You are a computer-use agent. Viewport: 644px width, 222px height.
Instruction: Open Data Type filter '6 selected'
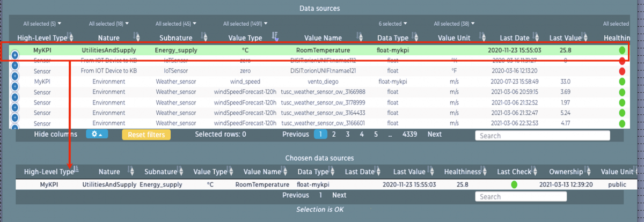coord(393,24)
